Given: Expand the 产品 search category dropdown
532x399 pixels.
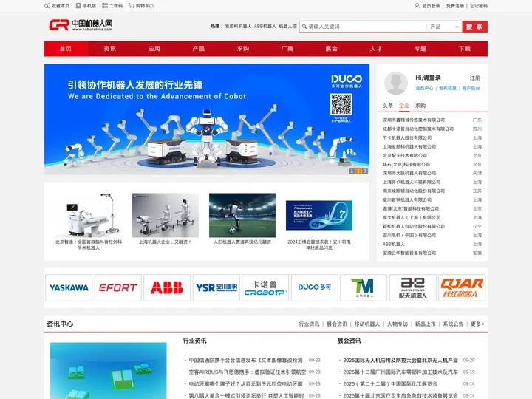Looking at the screenshot, I should (445, 27).
